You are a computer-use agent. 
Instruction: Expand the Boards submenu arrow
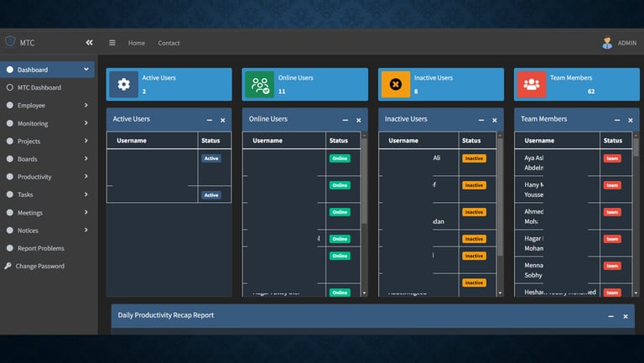click(86, 158)
